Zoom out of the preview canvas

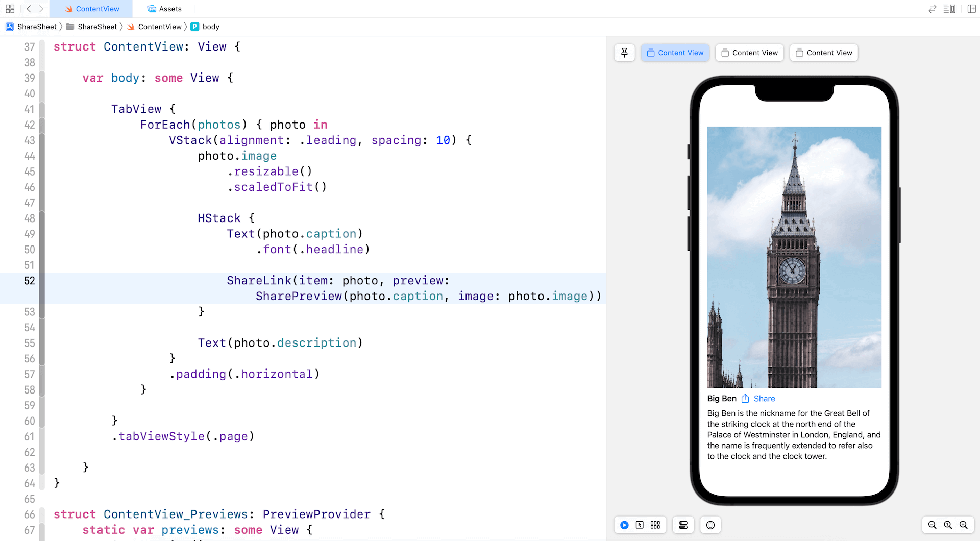tap(932, 525)
